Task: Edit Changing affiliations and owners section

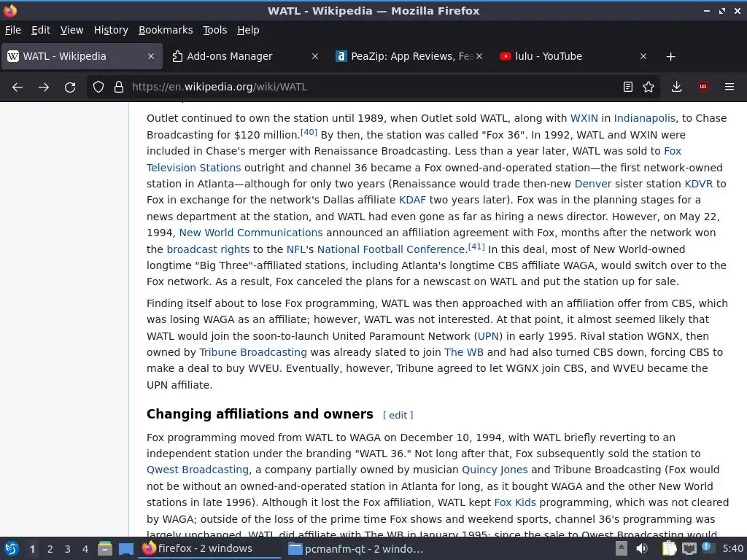Action: pyautogui.click(x=398, y=415)
